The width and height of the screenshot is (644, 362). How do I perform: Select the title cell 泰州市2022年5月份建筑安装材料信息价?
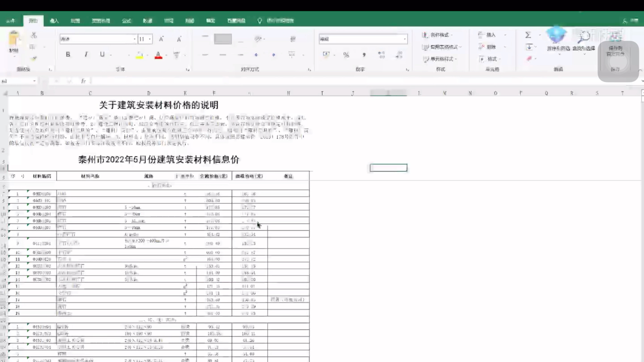(x=159, y=160)
